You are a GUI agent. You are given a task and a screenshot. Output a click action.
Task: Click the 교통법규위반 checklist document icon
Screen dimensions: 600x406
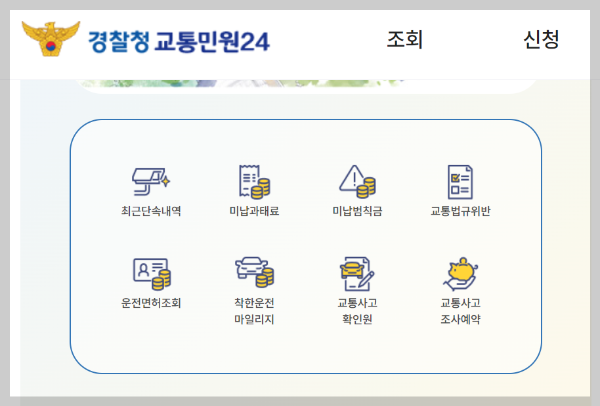pos(460,182)
